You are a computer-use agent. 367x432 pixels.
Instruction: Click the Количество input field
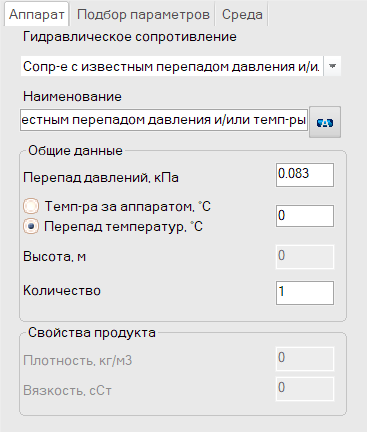(x=305, y=293)
